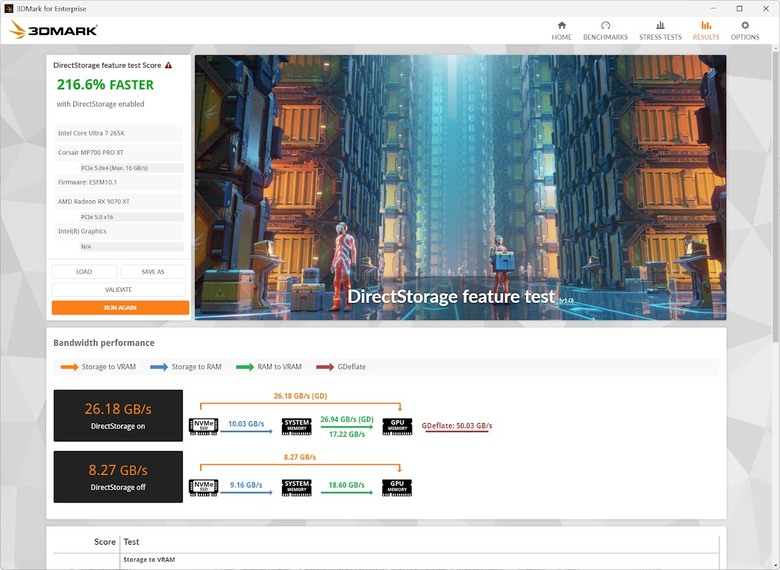This screenshot has width=780, height=570.
Task: Maximize the 3DMark window
Action: (740, 8)
